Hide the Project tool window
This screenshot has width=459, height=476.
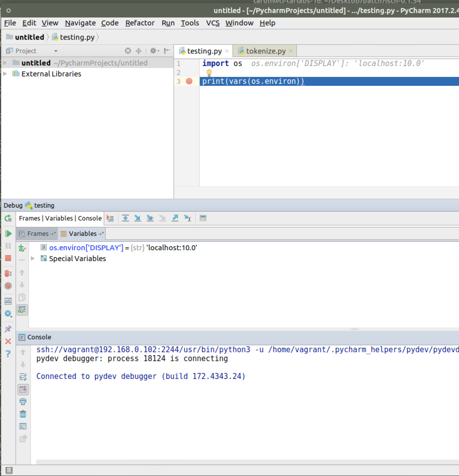click(x=167, y=51)
